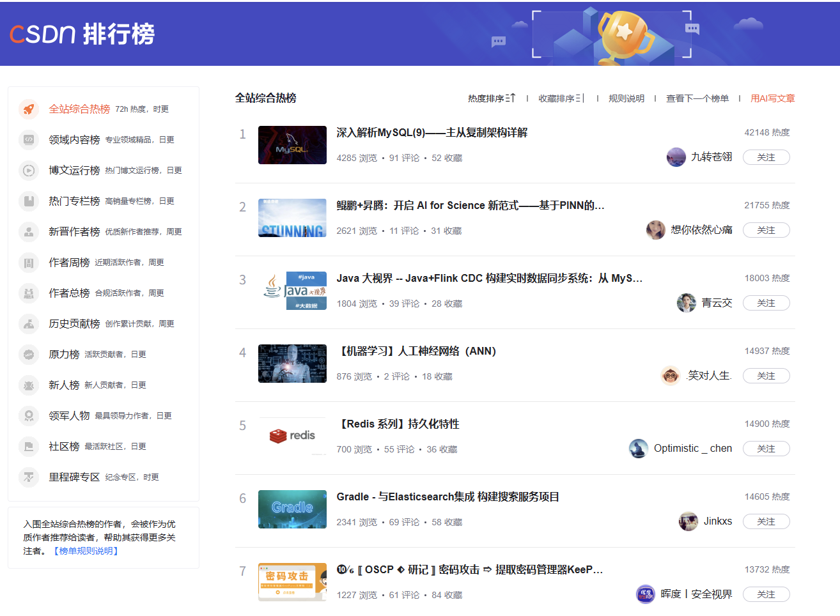This screenshot has height=616, width=840.
Task: Click the 领军人物 sidebar icon
Action: 29,416
